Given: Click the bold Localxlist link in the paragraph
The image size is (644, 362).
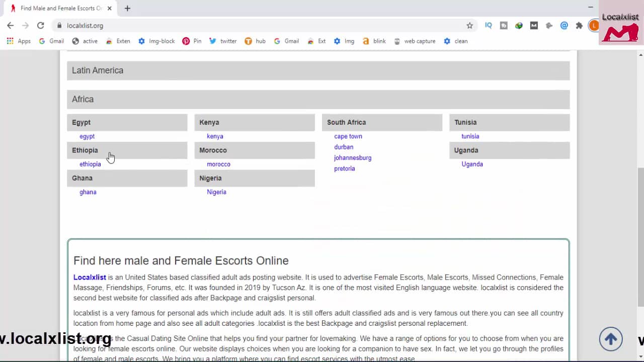Looking at the screenshot, I should (90, 277).
